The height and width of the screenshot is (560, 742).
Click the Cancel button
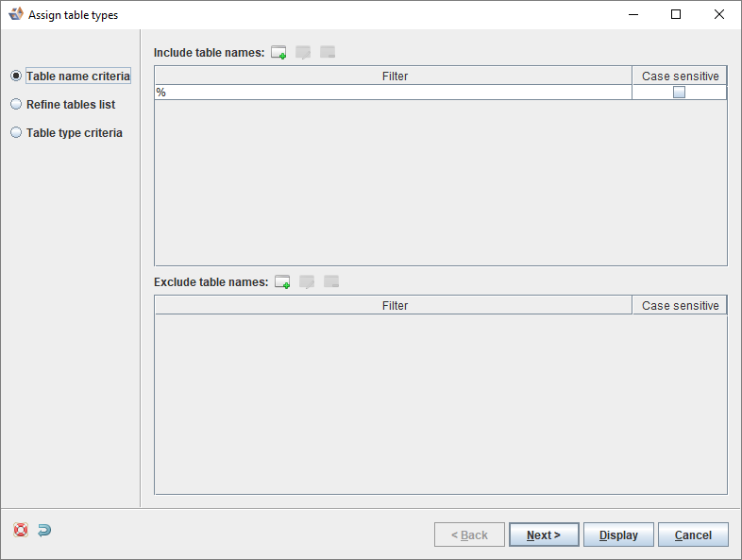click(693, 535)
